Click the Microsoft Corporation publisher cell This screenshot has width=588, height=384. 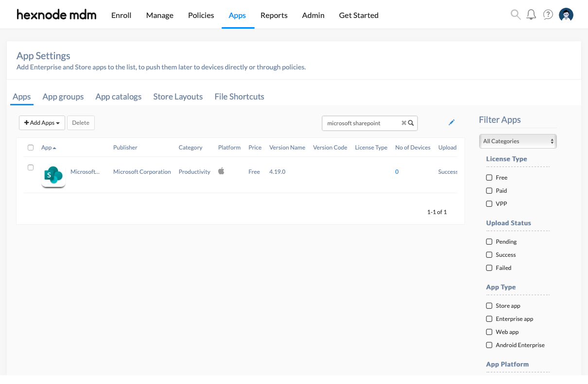point(142,172)
